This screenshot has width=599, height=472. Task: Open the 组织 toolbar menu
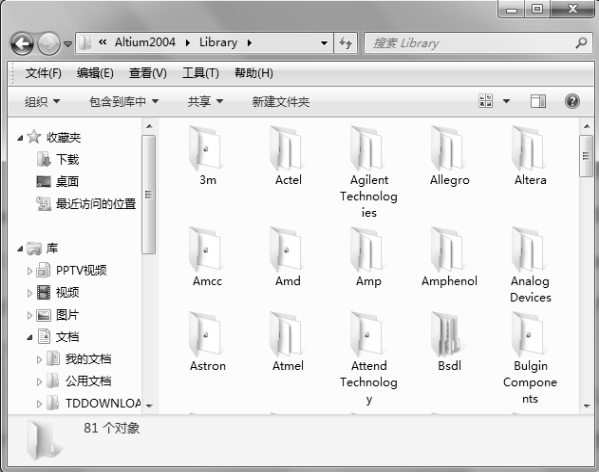pyautogui.click(x=42, y=102)
